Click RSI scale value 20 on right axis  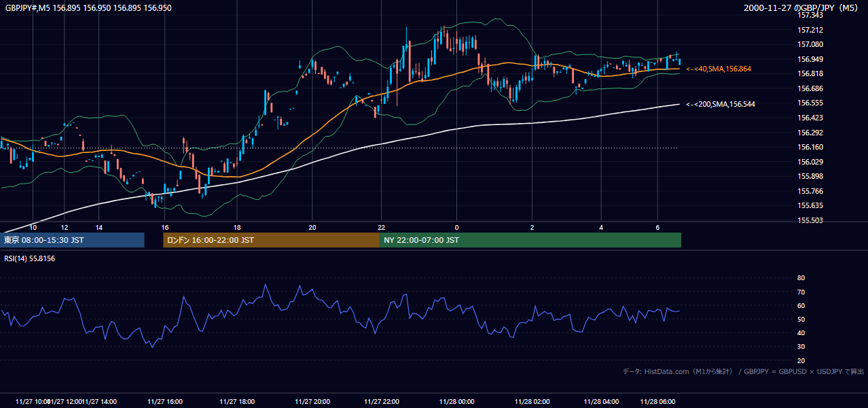(801, 360)
